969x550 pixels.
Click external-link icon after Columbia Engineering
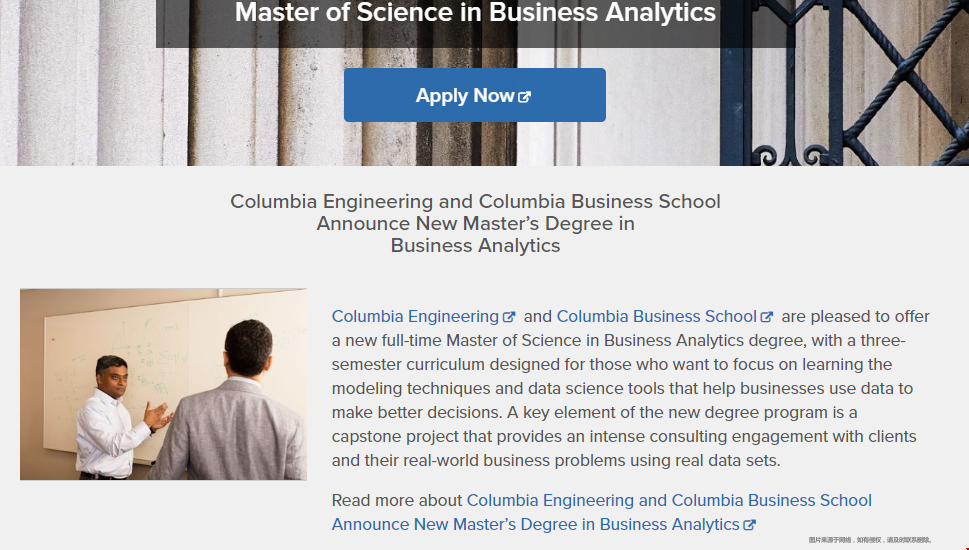click(x=509, y=317)
